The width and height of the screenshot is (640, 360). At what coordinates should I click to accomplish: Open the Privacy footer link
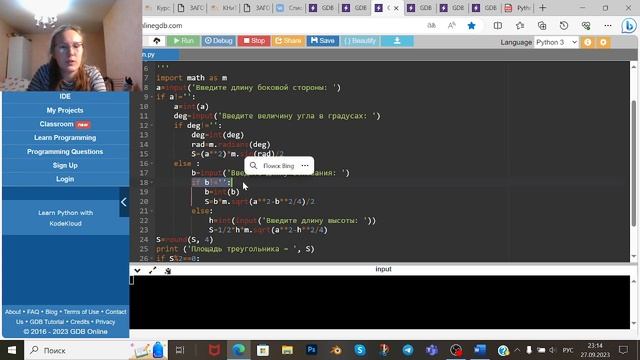click(105, 322)
